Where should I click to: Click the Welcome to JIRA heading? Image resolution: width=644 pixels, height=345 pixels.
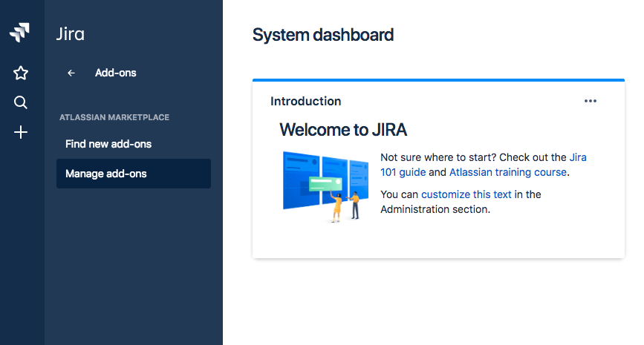[343, 130]
